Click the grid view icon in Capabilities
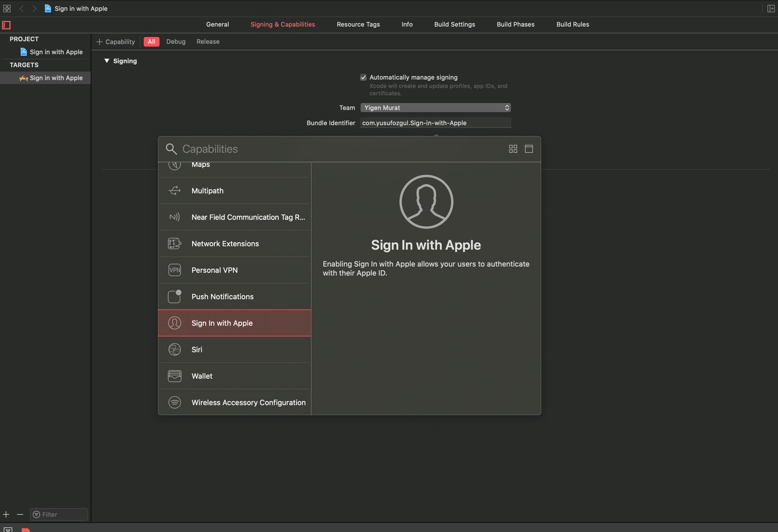Screen dimensions: 778x532 (x=513, y=149)
